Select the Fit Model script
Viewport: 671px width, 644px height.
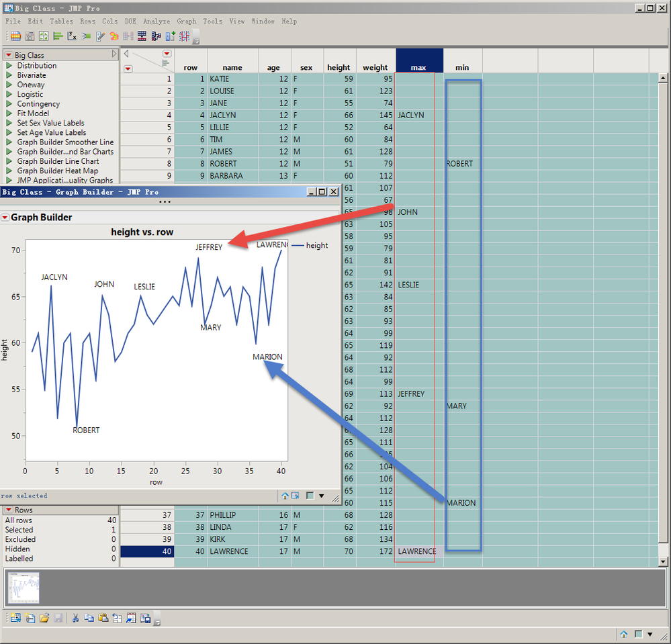[33, 113]
